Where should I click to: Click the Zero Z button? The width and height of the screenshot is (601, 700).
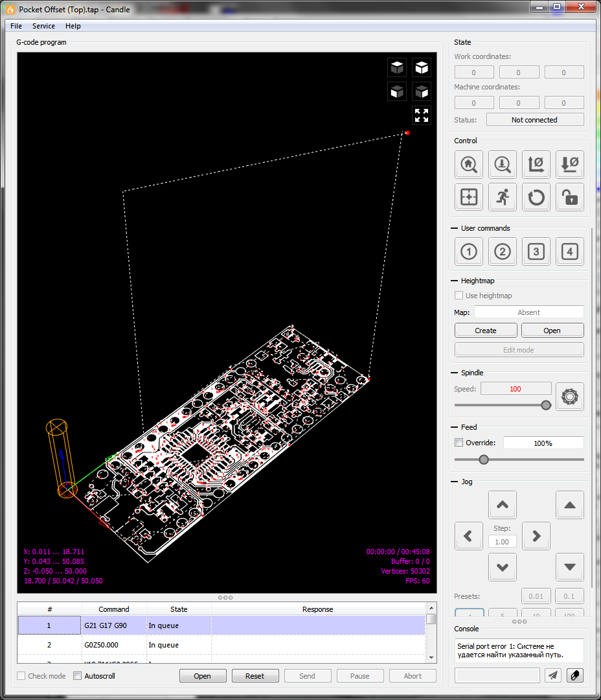[x=570, y=165]
